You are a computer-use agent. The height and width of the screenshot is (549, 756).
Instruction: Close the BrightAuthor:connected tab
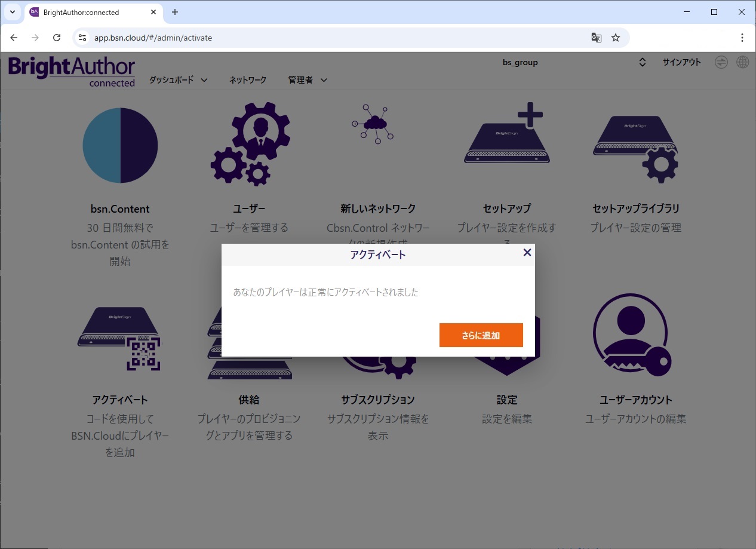[x=153, y=12]
